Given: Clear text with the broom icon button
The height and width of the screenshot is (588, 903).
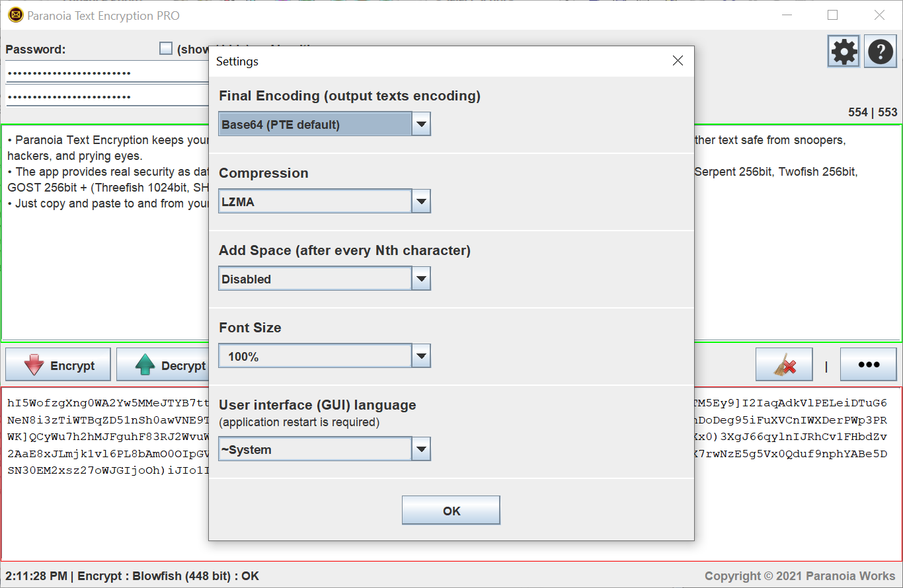Looking at the screenshot, I should point(784,365).
